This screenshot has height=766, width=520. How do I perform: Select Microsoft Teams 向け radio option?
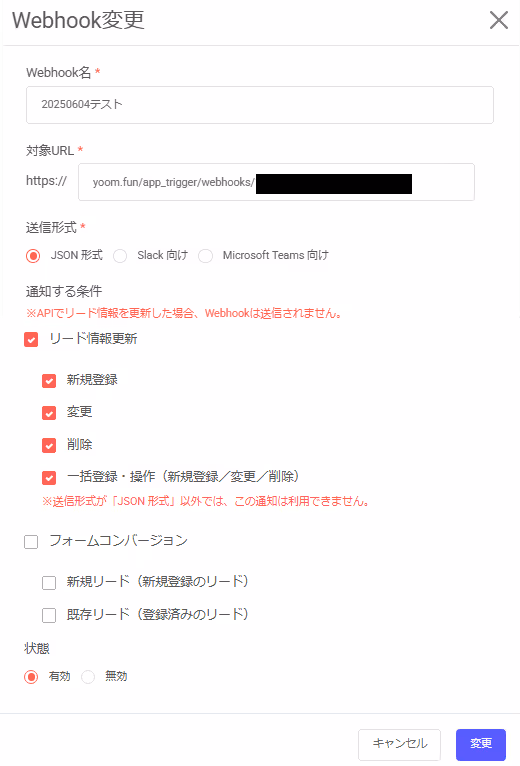click(x=205, y=256)
